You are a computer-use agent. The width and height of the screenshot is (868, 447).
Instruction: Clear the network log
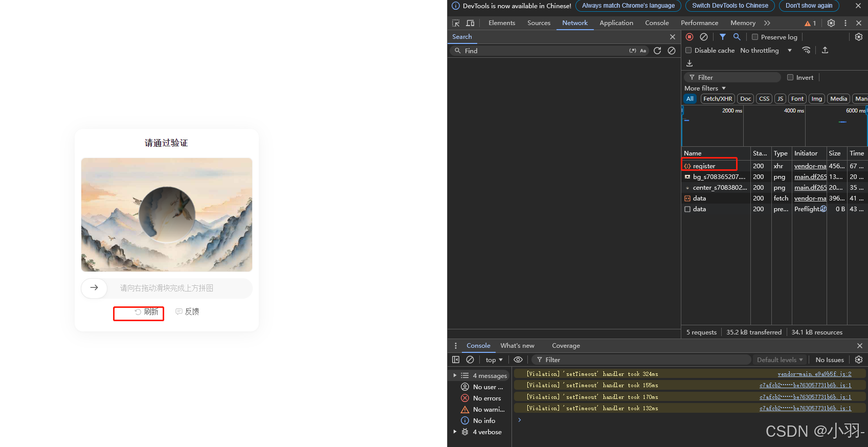704,37
